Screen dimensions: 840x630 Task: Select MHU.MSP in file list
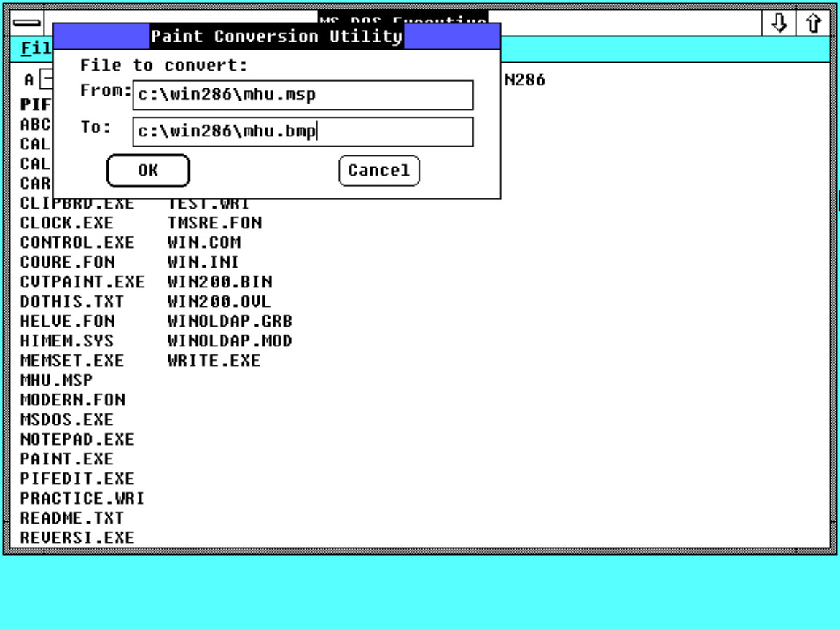[x=56, y=381]
